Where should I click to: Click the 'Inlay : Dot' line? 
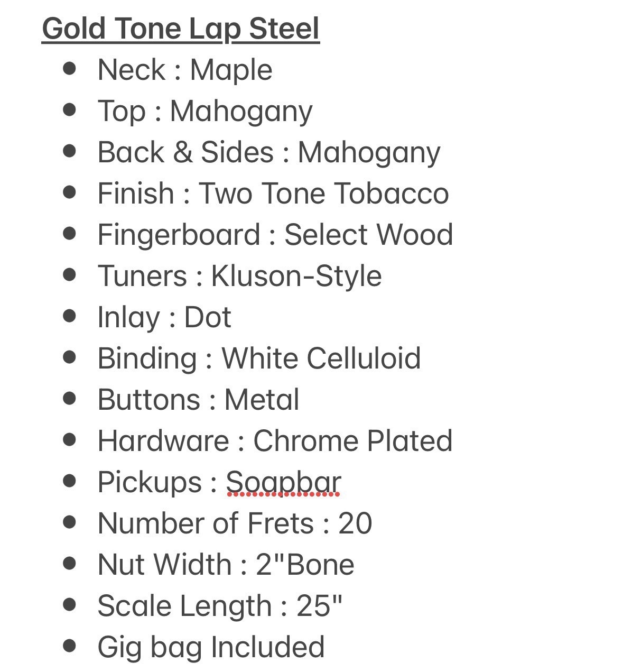164,318
